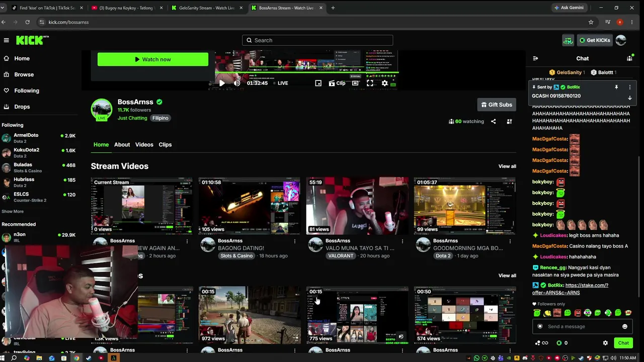Toggle mini player mode icon

click(x=318, y=83)
